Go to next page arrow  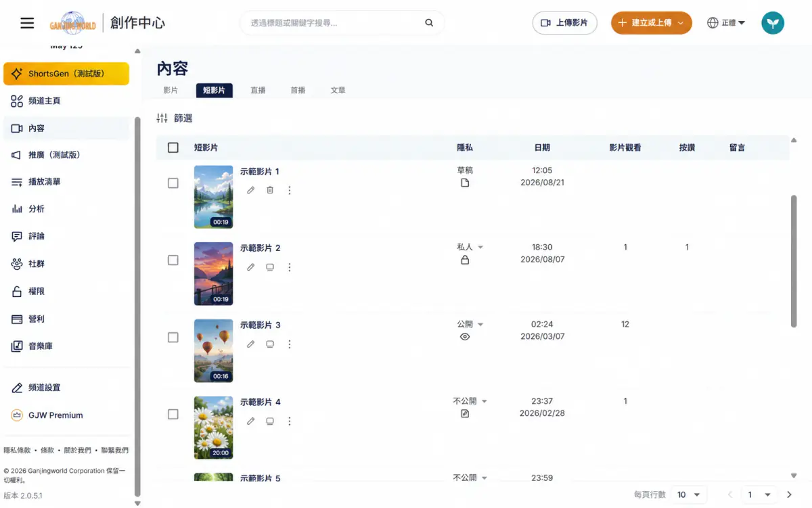point(789,494)
